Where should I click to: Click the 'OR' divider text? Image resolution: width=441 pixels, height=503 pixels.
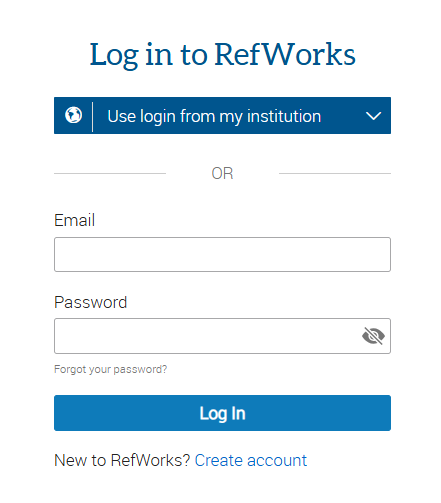[x=222, y=173]
